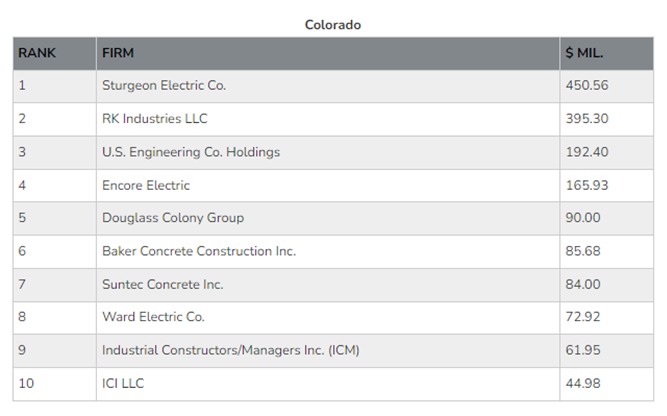
Task: Click the Encore Electric firm cell
Action: [146, 185]
